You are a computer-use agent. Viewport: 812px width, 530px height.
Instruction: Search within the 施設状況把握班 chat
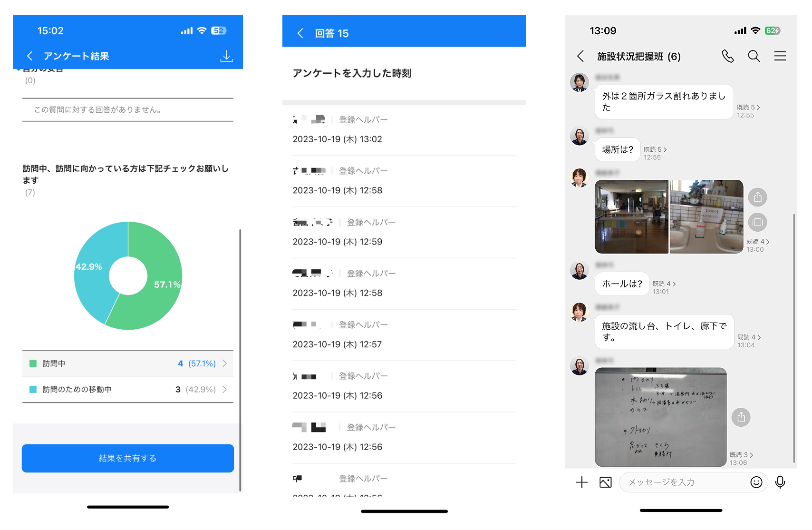pos(754,56)
